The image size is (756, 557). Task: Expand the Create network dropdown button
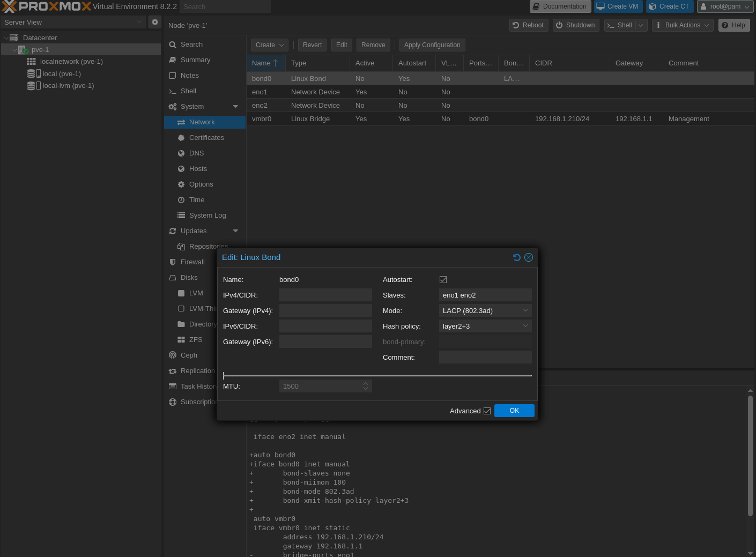pyautogui.click(x=270, y=45)
